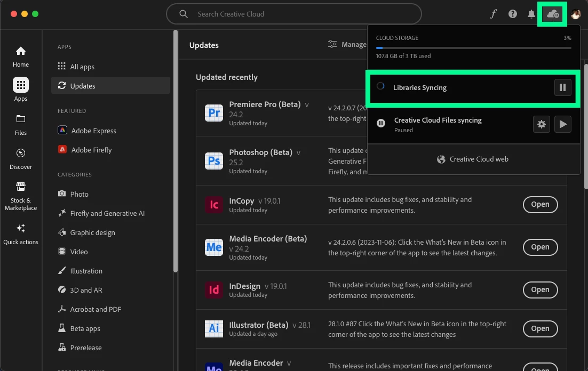
Task: Click the cloud activity icon
Action: pyautogui.click(x=553, y=14)
